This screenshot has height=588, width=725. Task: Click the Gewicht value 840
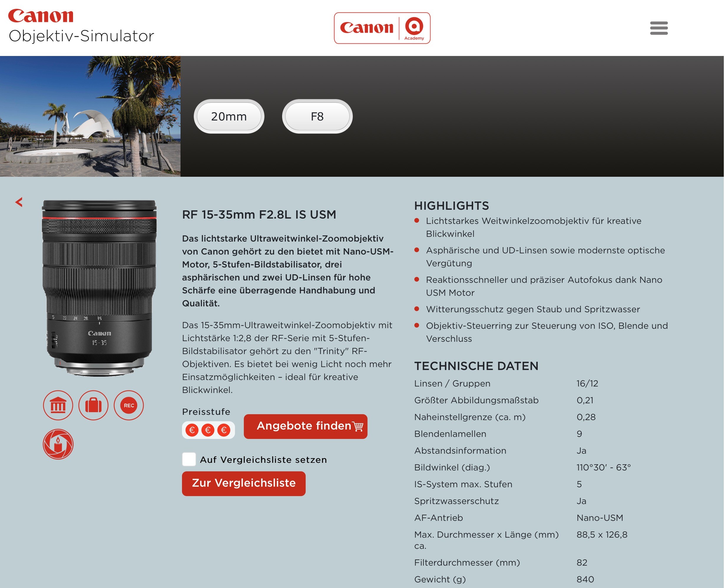pyautogui.click(x=585, y=579)
